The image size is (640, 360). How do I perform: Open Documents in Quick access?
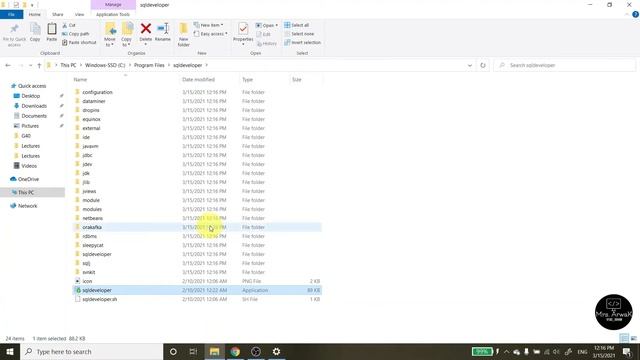click(x=34, y=116)
